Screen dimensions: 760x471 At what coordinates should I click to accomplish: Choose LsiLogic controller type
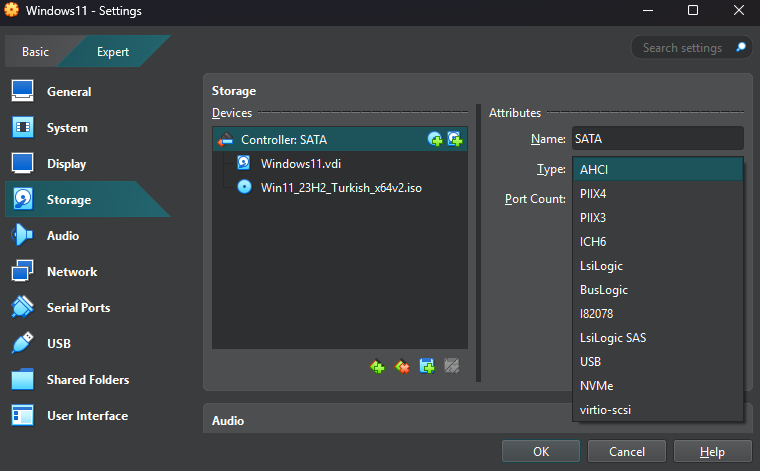click(x=658, y=266)
